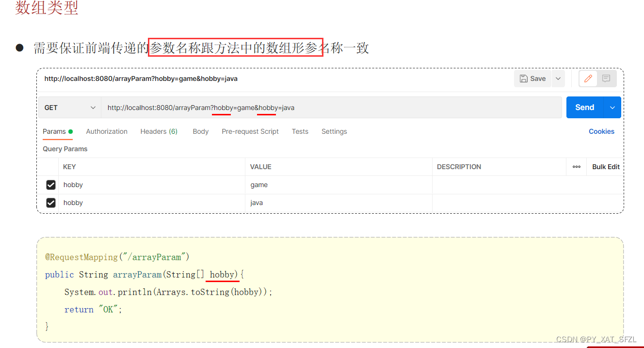Click the VALUE column header
The image size is (644, 348).
pos(261,167)
